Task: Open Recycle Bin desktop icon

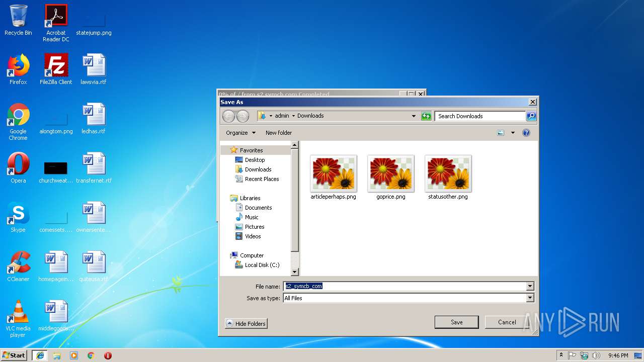Action: click(x=18, y=20)
